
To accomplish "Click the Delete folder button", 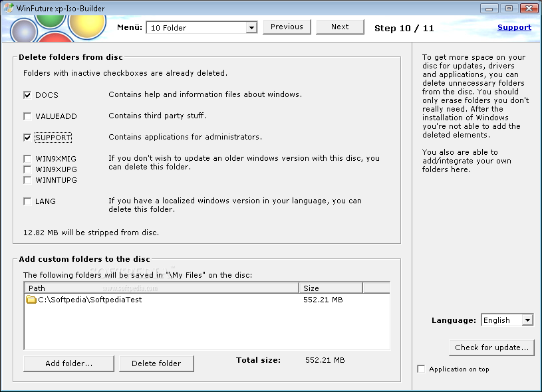I will (156, 363).
